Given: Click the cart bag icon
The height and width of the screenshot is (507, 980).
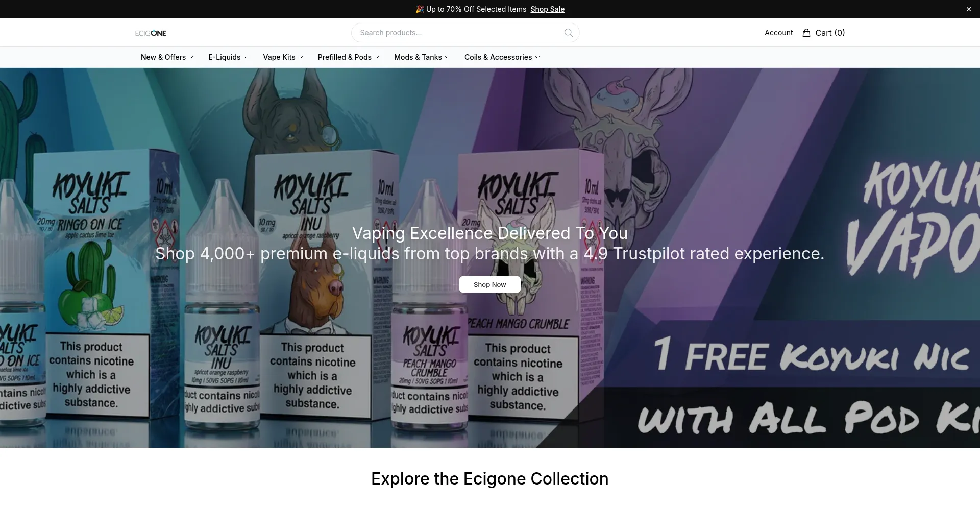Looking at the screenshot, I should point(806,33).
